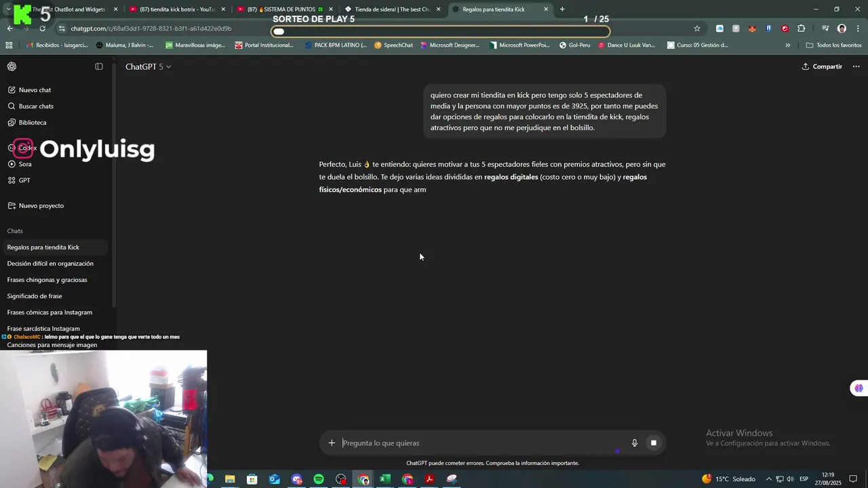
Task: Click the volume speaker tray icon
Action: pyautogui.click(x=790, y=479)
